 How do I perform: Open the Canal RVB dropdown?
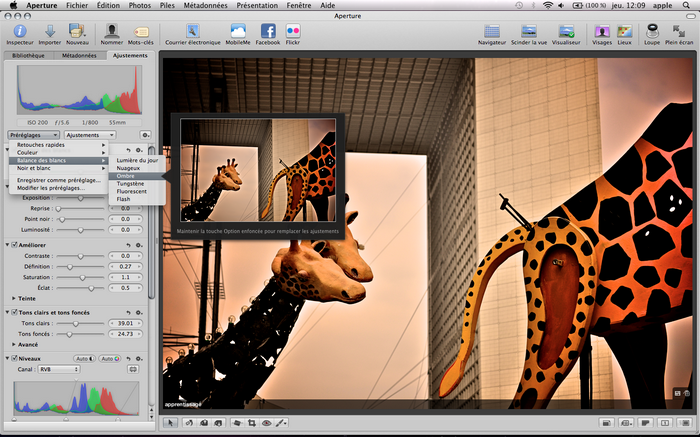pyautogui.click(x=58, y=369)
